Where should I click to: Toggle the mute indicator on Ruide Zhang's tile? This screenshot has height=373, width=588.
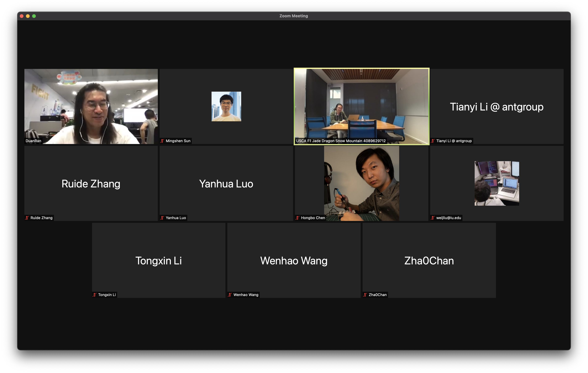click(x=27, y=218)
